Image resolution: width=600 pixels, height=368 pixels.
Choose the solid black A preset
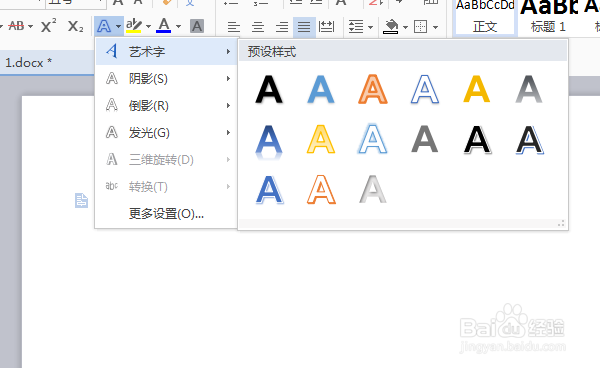click(x=269, y=90)
